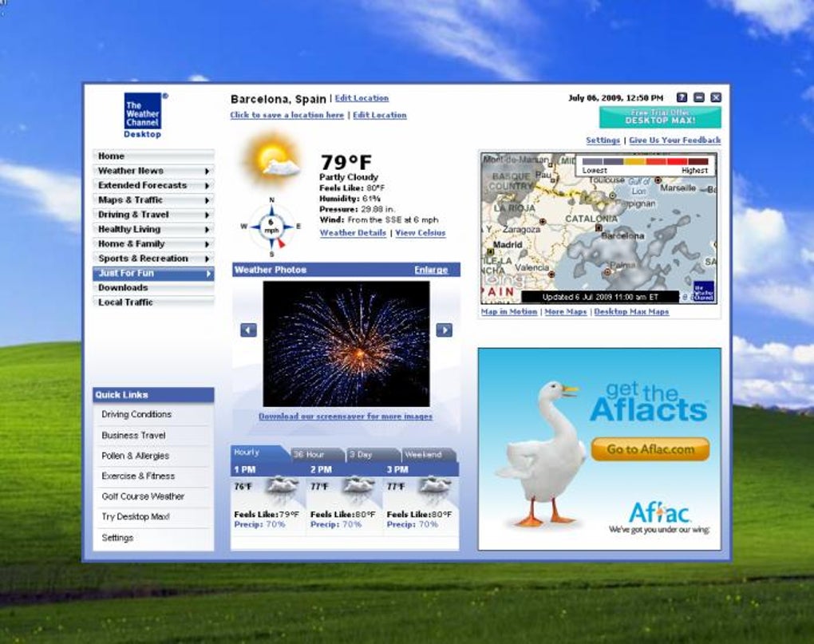Open the help question mark icon

point(682,97)
